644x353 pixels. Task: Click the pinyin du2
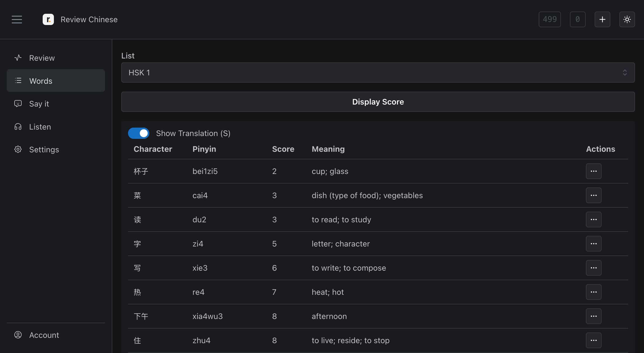(x=199, y=220)
